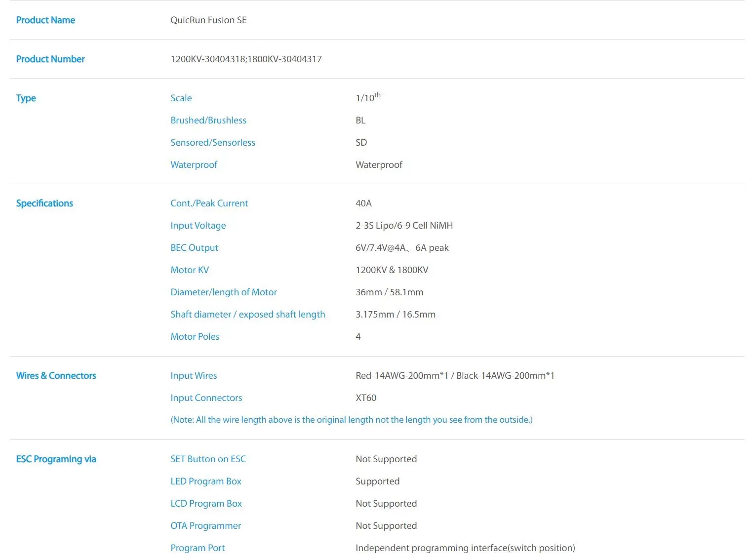Click the 'OTA Programmer' label
This screenshot has height=558, width=756.
click(x=205, y=526)
